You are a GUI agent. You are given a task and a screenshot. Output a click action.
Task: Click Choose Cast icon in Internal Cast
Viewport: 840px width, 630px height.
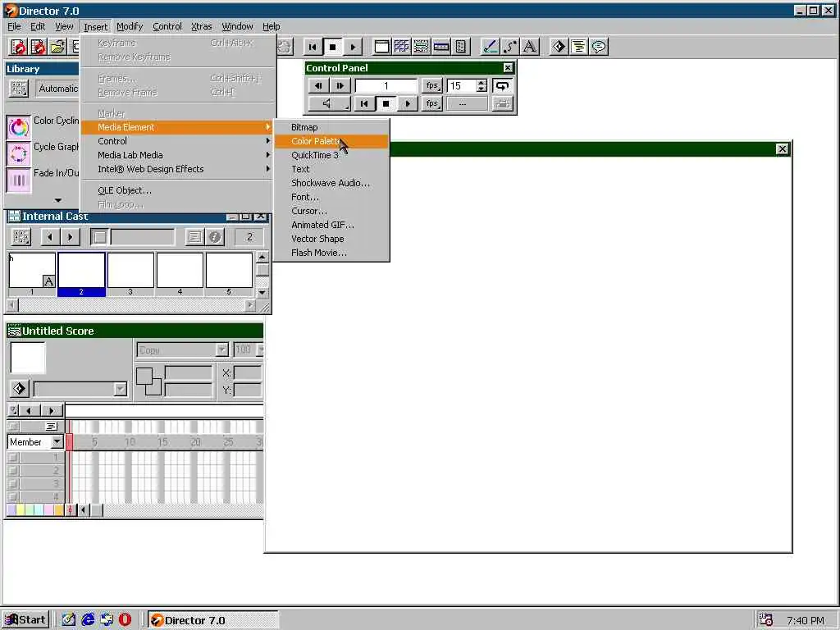(21, 237)
